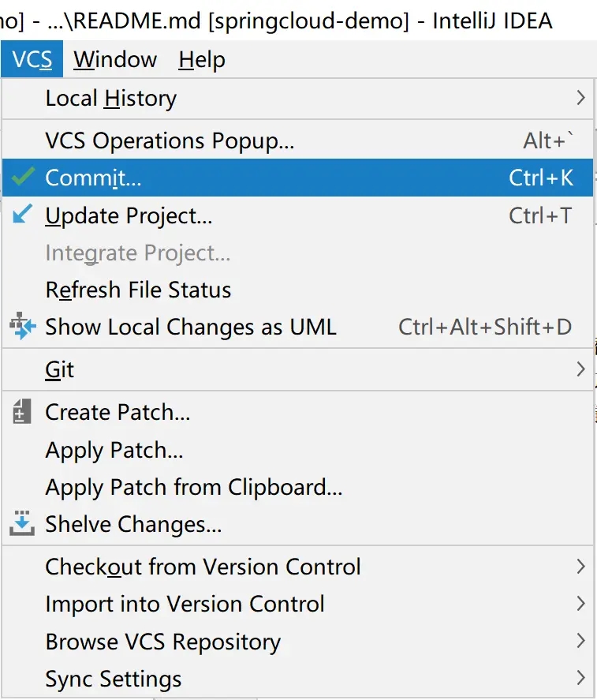This screenshot has width=597, height=700.
Task: Expand the Local History submenu arrow
Action: pyautogui.click(x=580, y=98)
